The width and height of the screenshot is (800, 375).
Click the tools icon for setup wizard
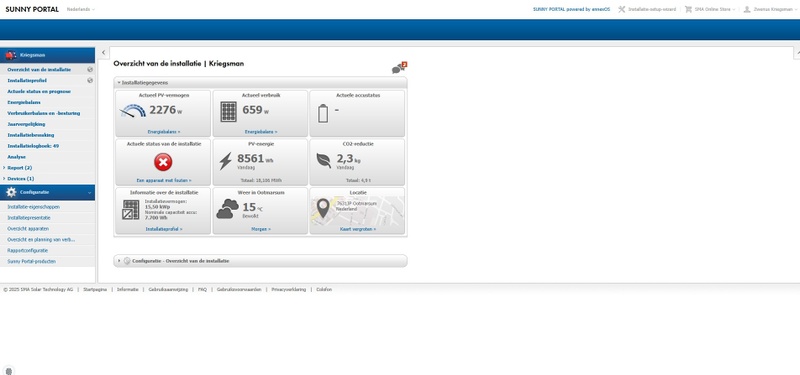[621, 9]
